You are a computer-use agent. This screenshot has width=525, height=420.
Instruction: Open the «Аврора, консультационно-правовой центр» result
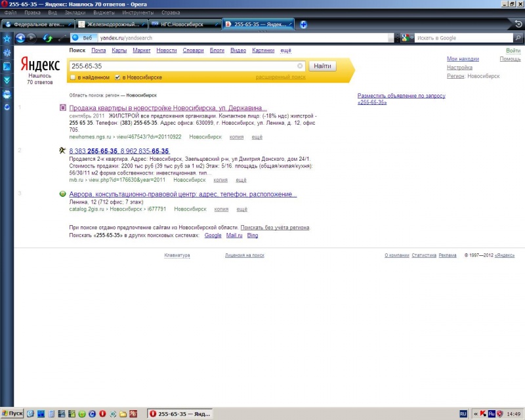pos(183,194)
